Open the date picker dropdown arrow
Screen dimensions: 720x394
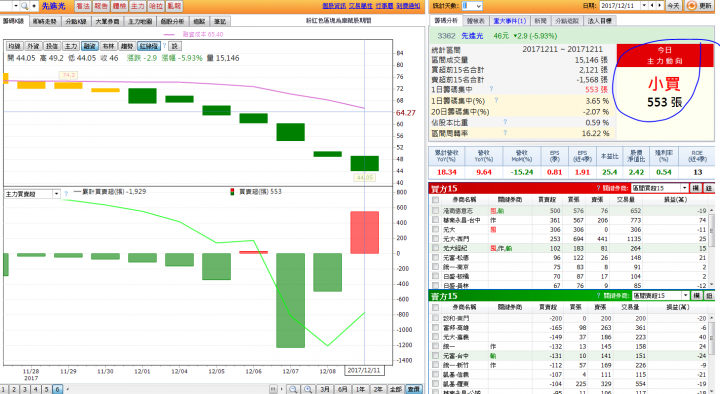[x=644, y=6]
